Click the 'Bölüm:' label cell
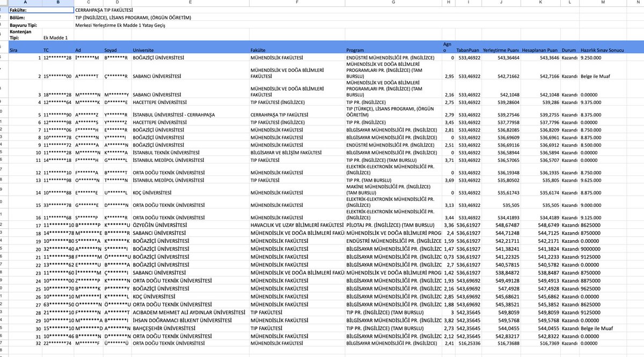The height and width of the screenshot is (357, 644). coord(26,18)
